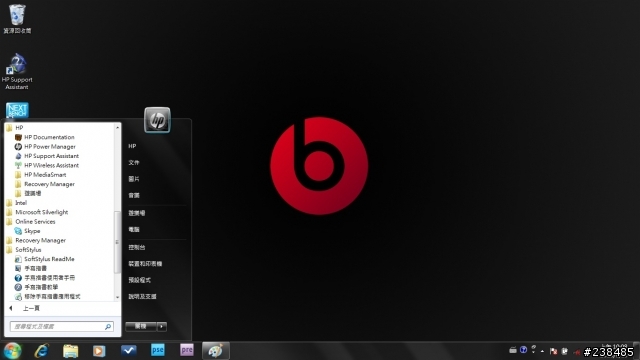Click the programs list scrollbar thumb
The width and height of the screenshot is (640, 360).
(117, 242)
